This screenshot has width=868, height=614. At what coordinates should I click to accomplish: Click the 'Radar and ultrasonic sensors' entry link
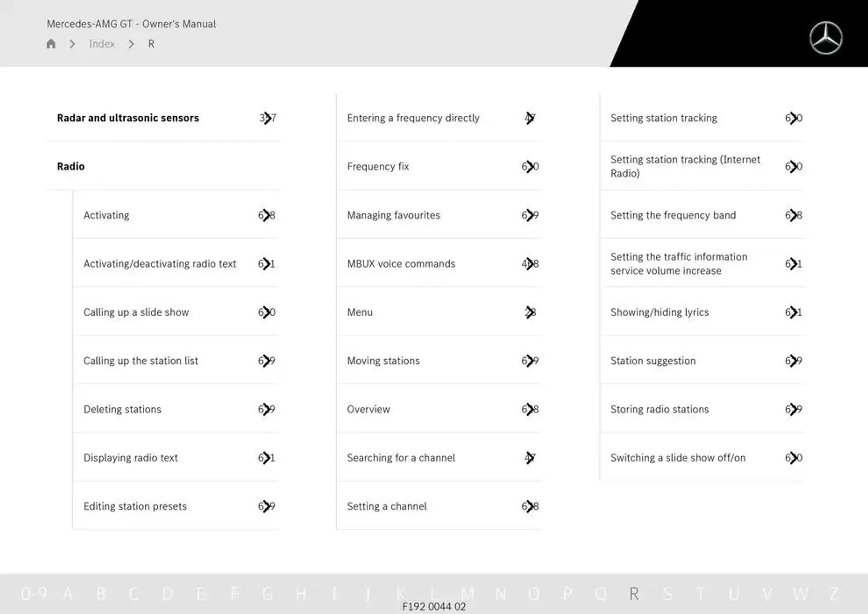tap(127, 118)
